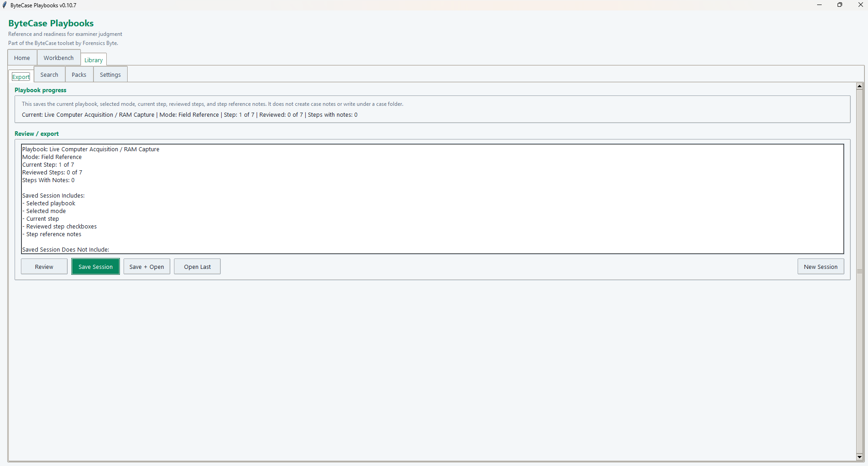The height and width of the screenshot is (466, 868).
Task: Open the Packs sub-tab
Action: click(x=79, y=74)
